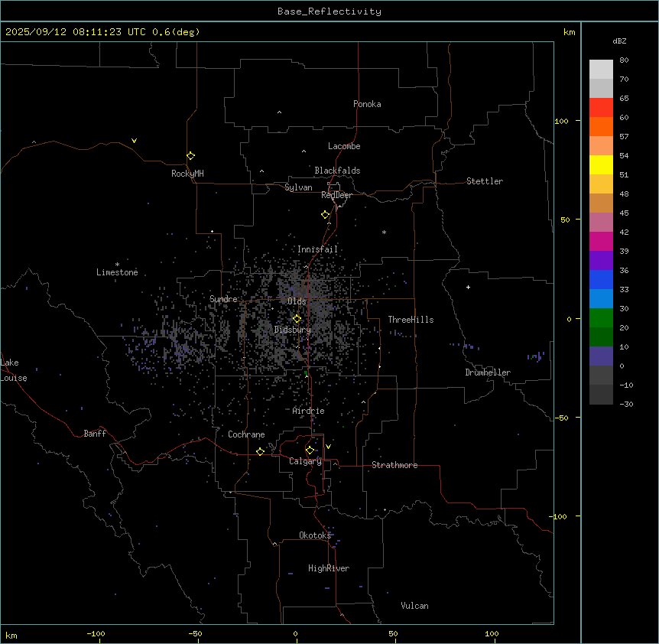Click the yellow diamond marker below Cochrane
Viewport: 659px width, 644px height.
click(x=260, y=451)
